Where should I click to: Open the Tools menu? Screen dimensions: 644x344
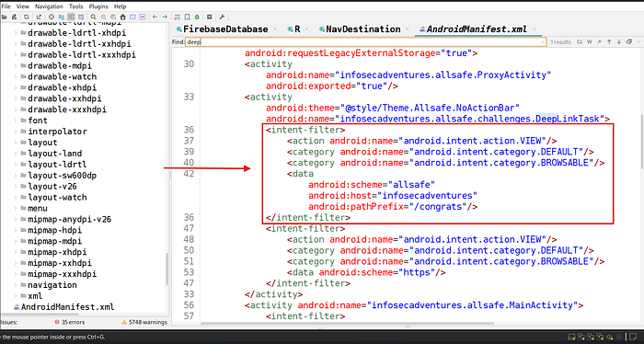(x=76, y=6)
